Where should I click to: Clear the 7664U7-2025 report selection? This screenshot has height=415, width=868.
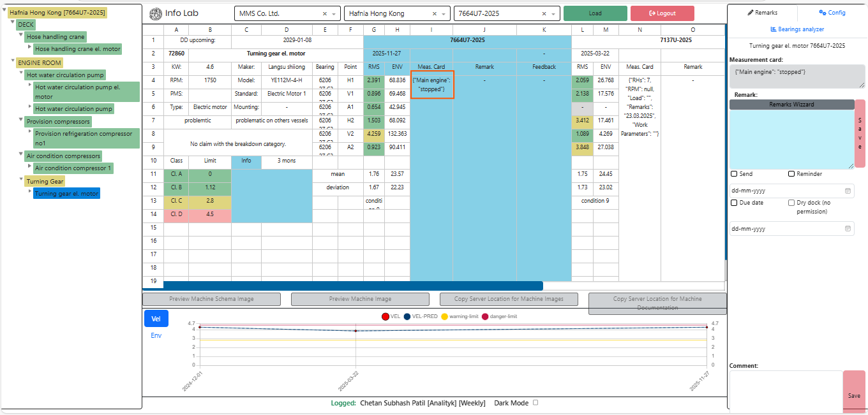pos(544,13)
